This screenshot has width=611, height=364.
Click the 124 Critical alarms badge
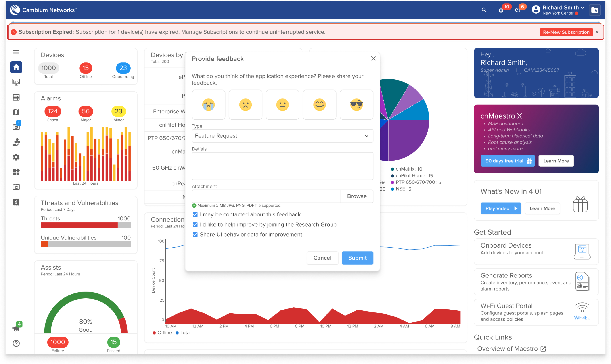(53, 111)
